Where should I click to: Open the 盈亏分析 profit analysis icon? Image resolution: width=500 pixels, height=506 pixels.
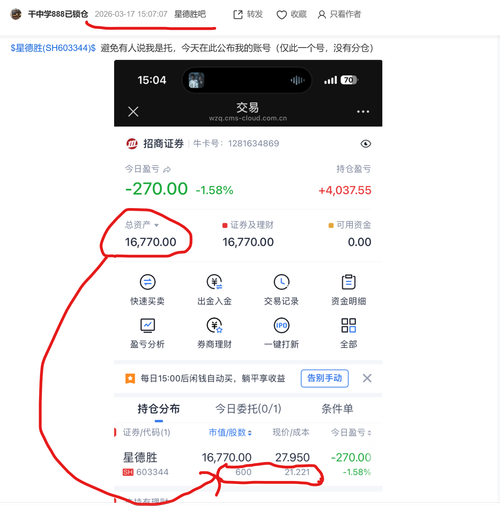point(147,325)
